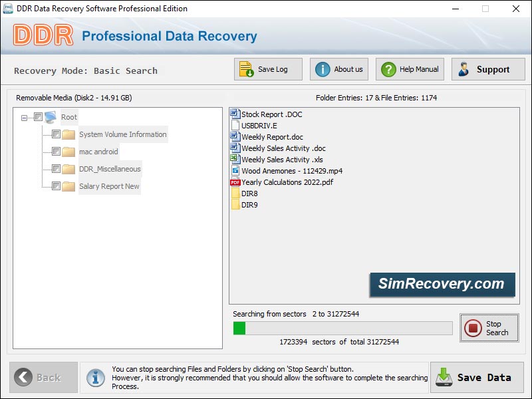Select the Stock Report .DOC file
The height and width of the screenshot is (399, 532).
click(271, 114)
